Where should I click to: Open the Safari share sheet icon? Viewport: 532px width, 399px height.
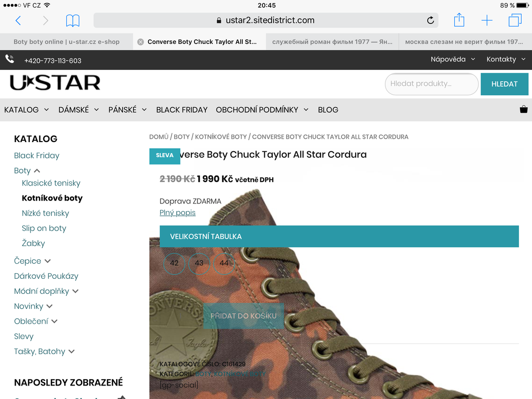point(459,19)
